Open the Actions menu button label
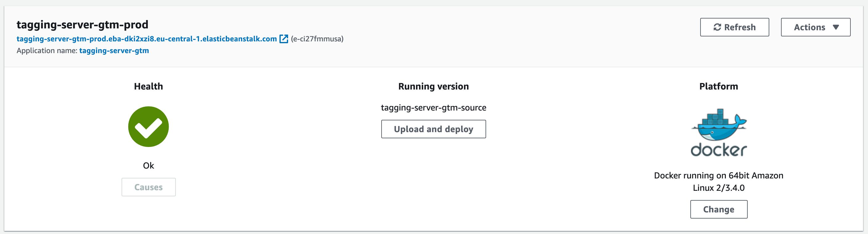This screenshot has height=234, width=868. click(x=809, y=27)
